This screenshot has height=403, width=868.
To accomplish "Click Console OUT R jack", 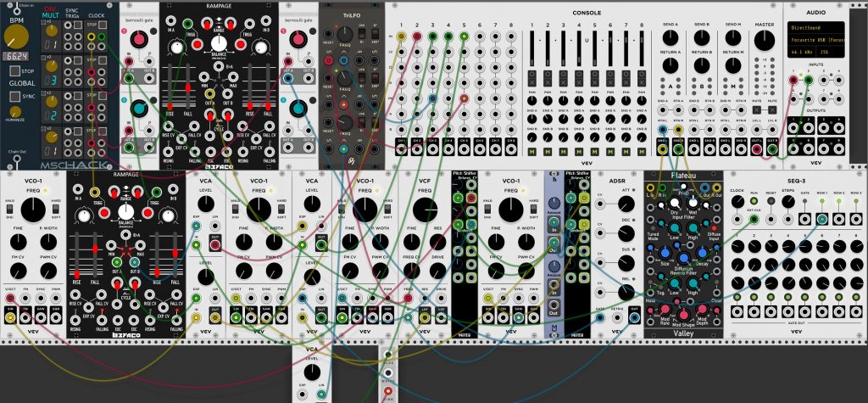I will point(772,148).
